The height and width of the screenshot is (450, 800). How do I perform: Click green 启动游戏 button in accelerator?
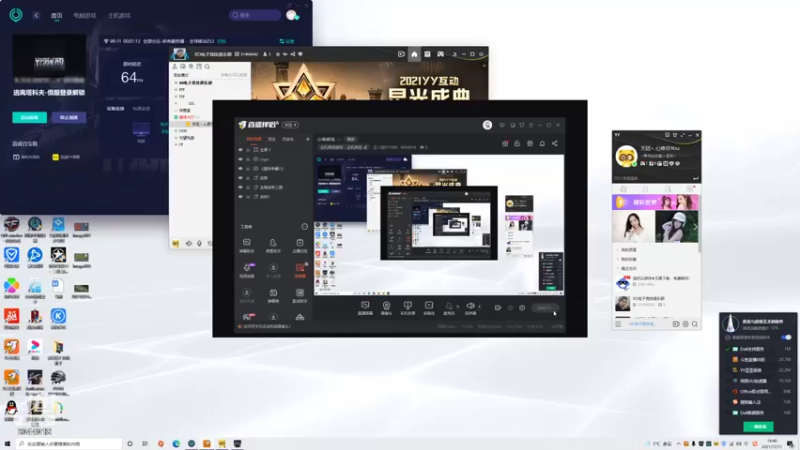tap(30, 117)
